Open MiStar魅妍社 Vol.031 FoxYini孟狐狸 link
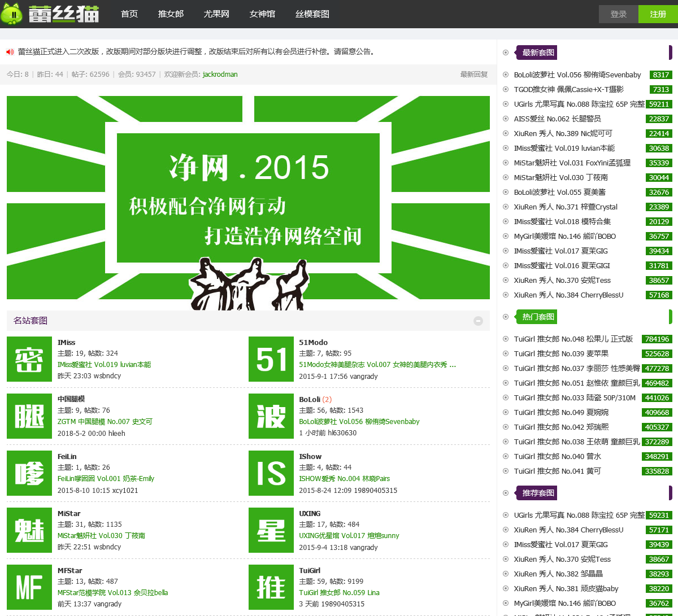678x616 pixels. pos(572,163)
